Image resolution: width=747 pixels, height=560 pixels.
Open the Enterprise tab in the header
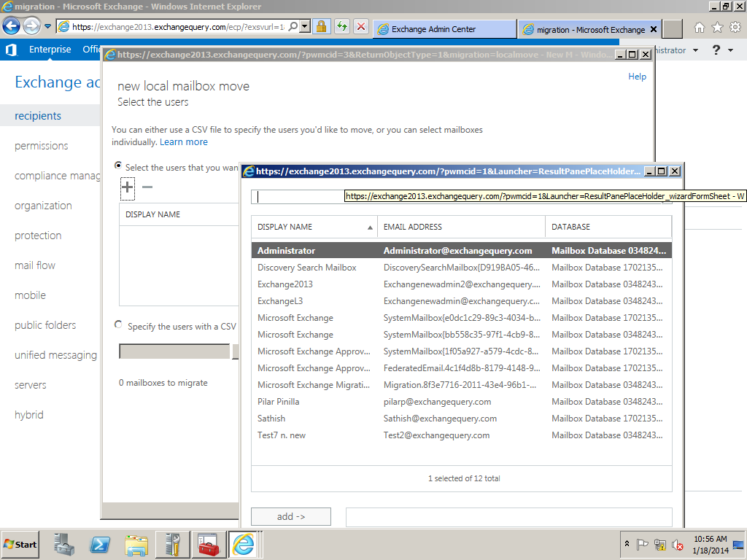pos(50,50)
